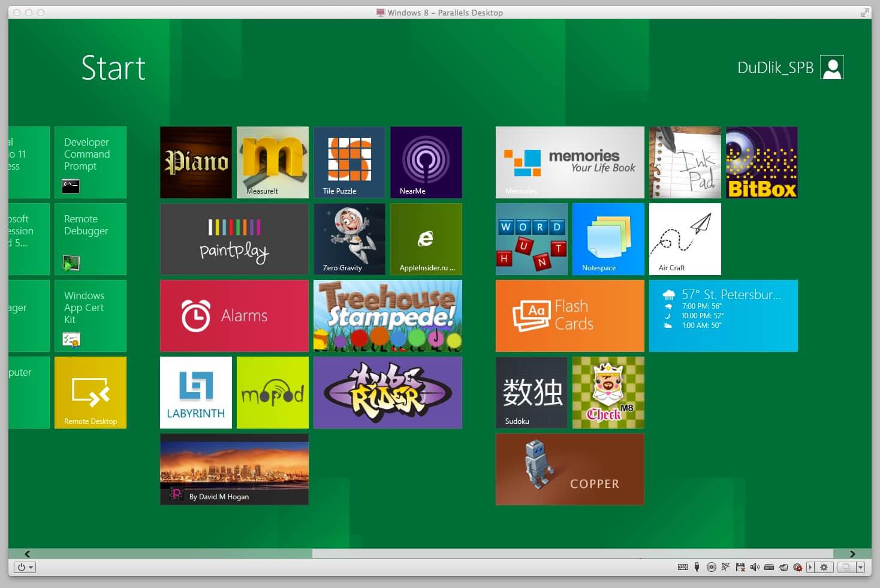Open the CheckM8 chess tile
This screenshot has width=880, height=588.
pos(608,393)
